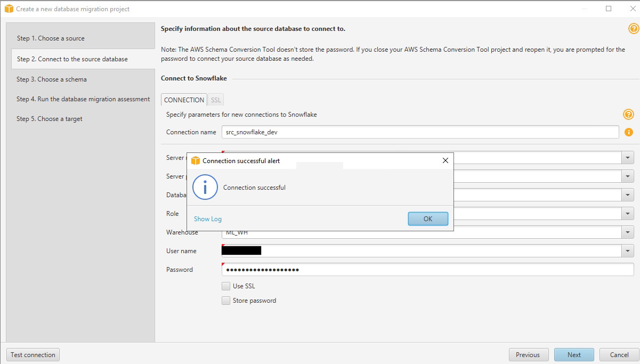This screenshot has width=640, height=364.
Task: Proceed with the Next button
Action: click(x=574, y=355)
